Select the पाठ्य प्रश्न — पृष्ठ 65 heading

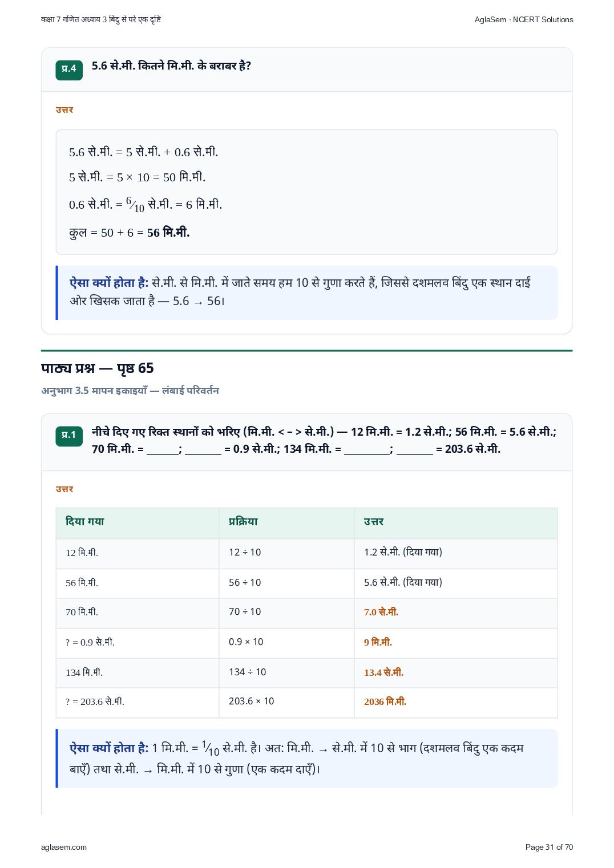click(x=98, y=368)
